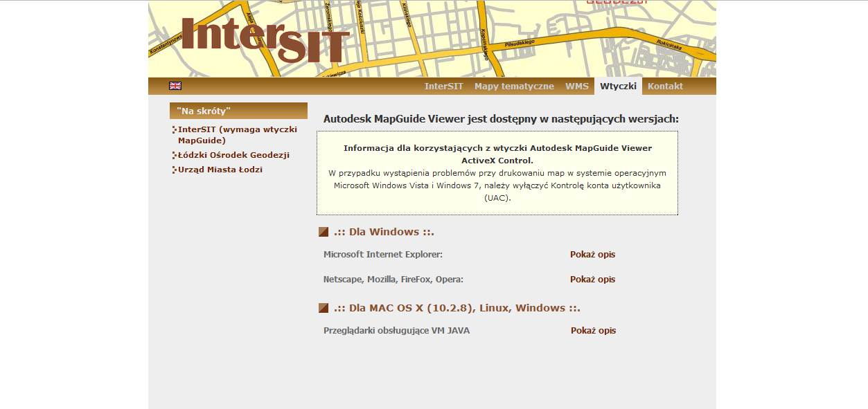Viewport: 868px width, 409px height.
Task: Click the "Na skróty" sidebar header
Action: pyautogui.click(x=238, y=111)
